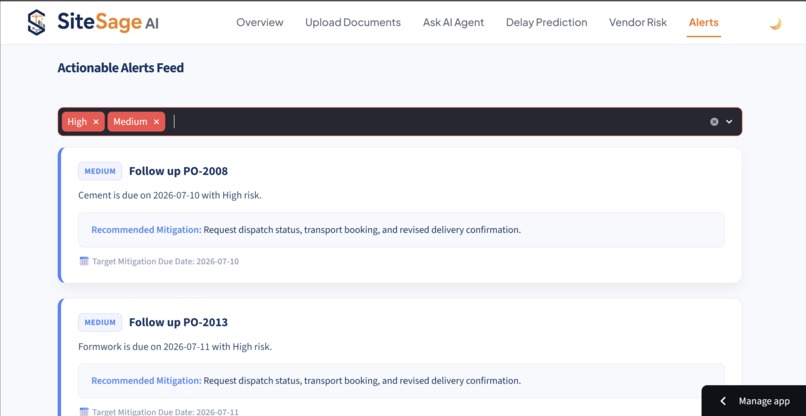Switch to the Ask AI Agent tab
This screenshot has height=416, width=806.
[x=453, y=23]
